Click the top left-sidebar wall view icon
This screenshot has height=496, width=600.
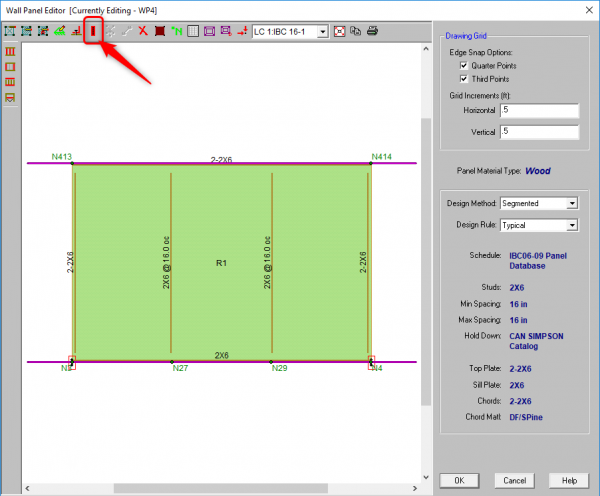coord(10,51)
